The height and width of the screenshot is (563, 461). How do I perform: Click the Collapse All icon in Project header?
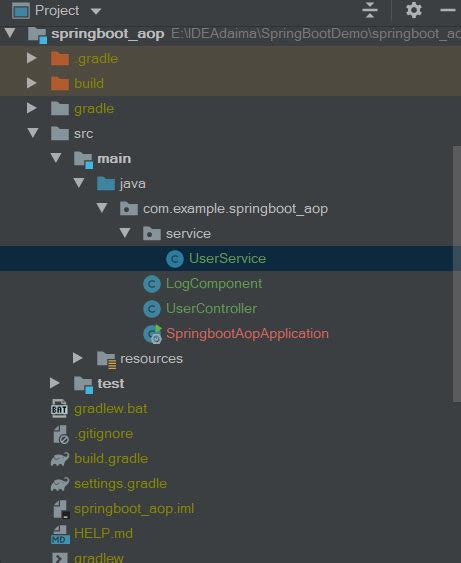(370, 10)
